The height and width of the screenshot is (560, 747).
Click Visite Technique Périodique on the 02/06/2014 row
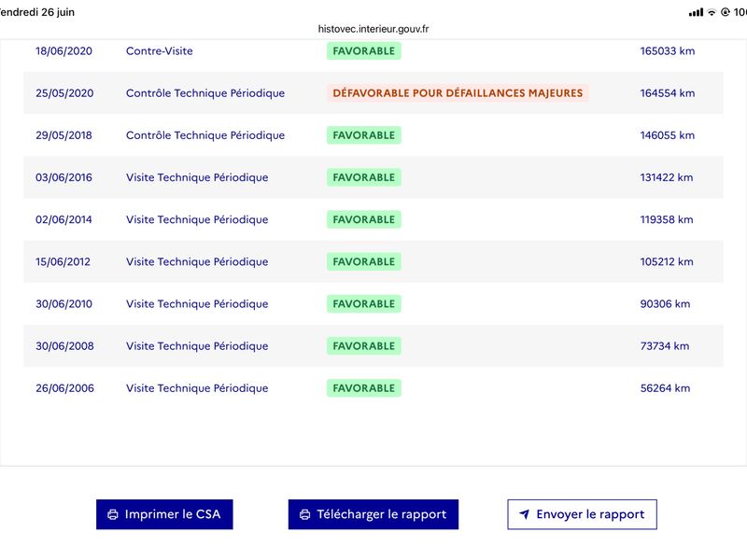coord(197,219)
